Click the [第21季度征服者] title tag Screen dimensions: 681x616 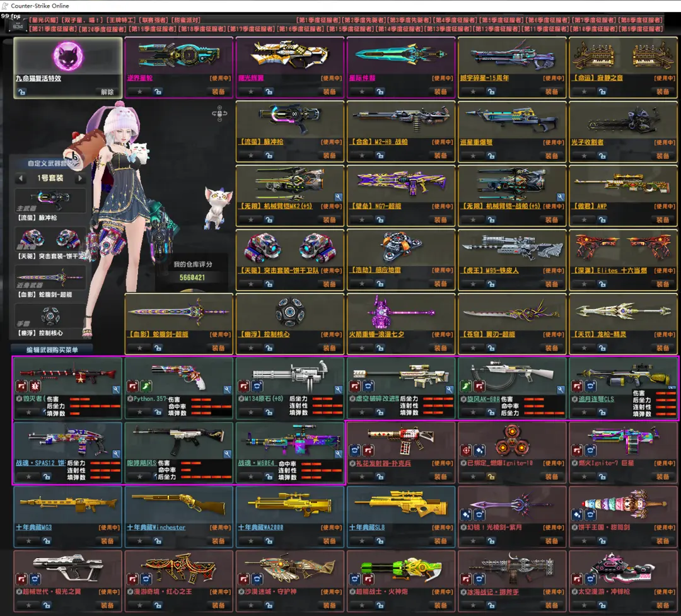[54, 28]
